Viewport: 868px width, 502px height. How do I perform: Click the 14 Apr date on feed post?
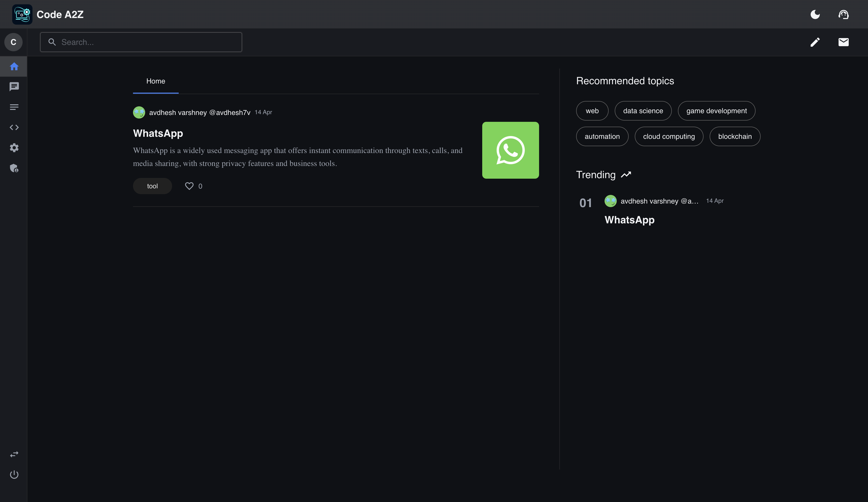point(263,112)
